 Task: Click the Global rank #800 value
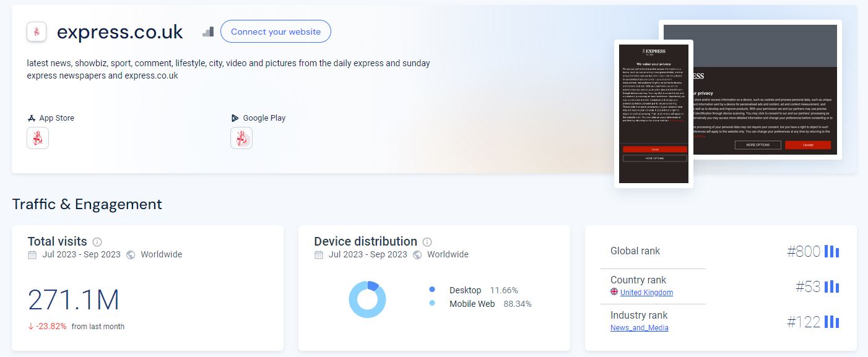[804, 251]
